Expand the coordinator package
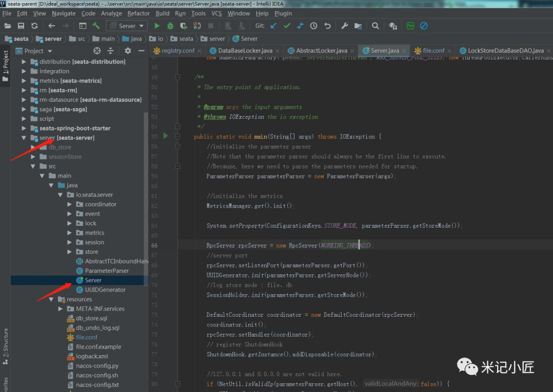Image resolution: width=553 pixels, height=392 pixels. pos(69,205)
